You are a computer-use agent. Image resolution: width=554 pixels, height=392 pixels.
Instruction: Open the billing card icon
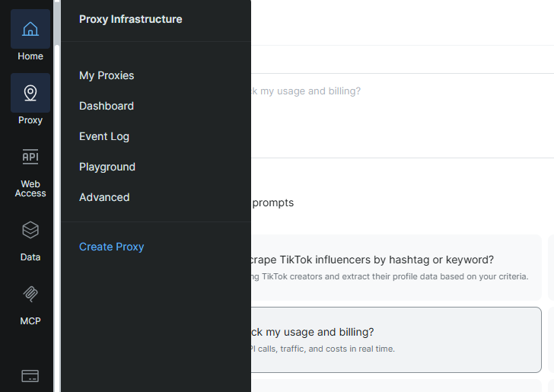pyautogui.click(x=30, y=375)
